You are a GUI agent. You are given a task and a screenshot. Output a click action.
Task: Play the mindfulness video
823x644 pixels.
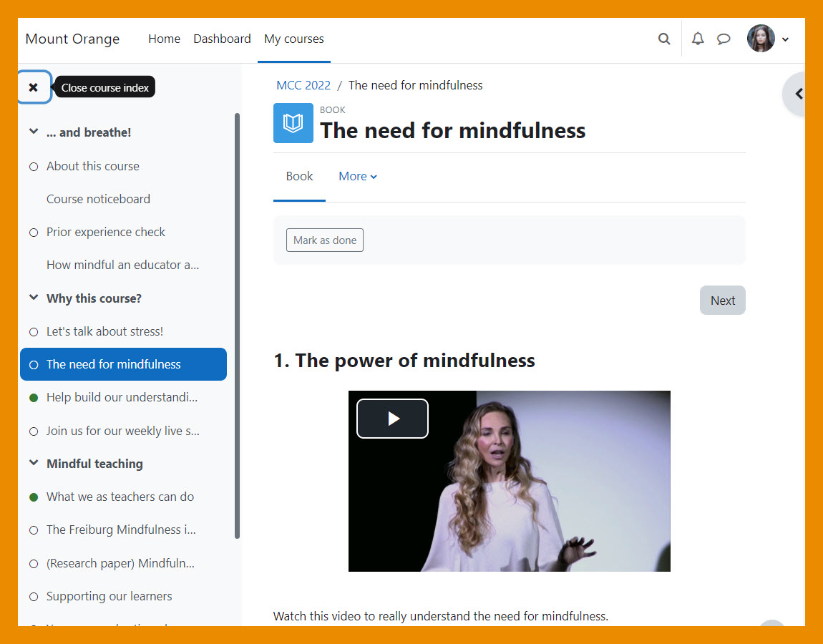392,419
